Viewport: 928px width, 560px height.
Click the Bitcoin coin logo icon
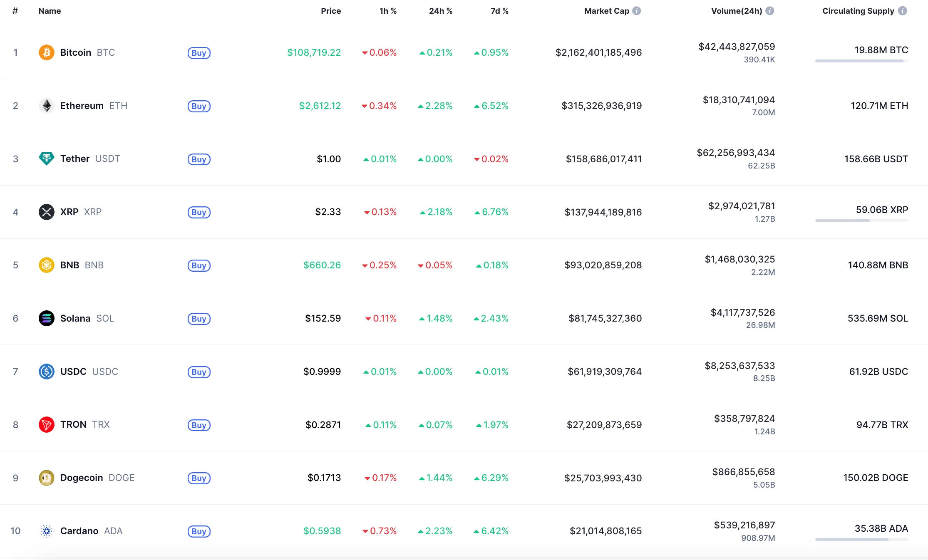point(47,52)
